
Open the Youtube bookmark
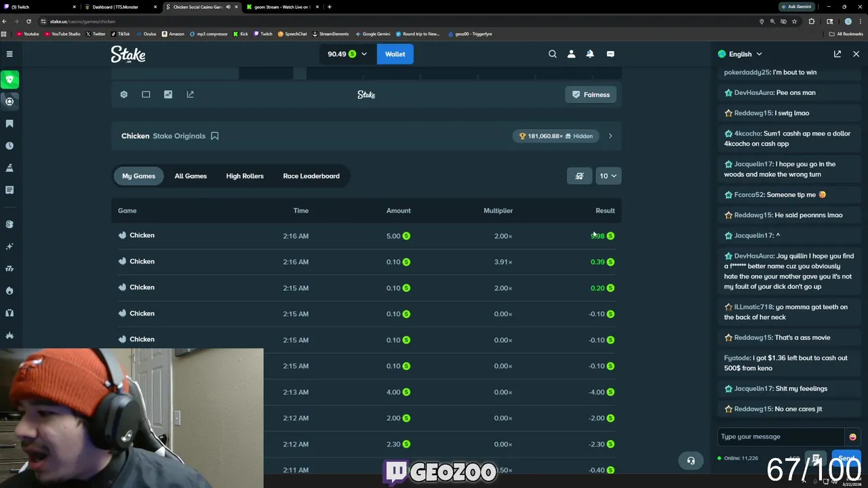(x=28, y=34)
